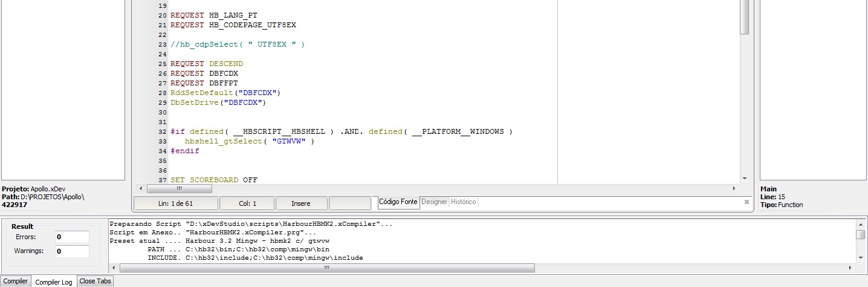Open the Código Fonte view tab

(398, 202)
